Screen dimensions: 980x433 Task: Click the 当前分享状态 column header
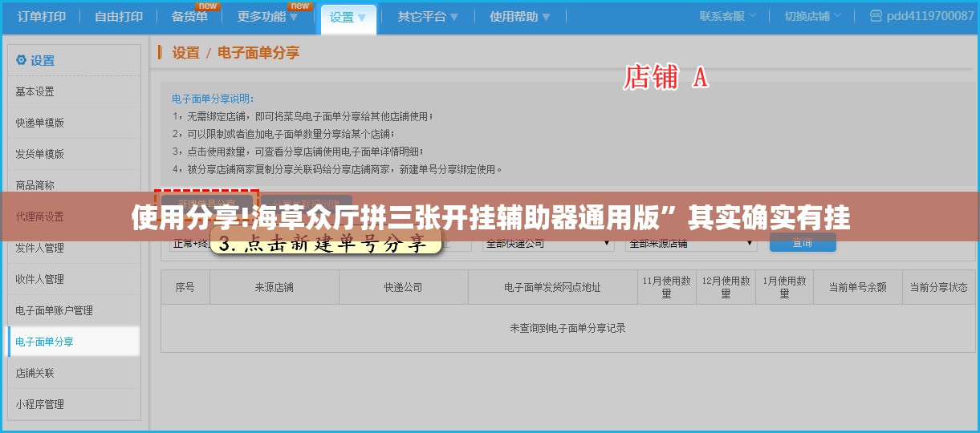click(x=938, y=287)
